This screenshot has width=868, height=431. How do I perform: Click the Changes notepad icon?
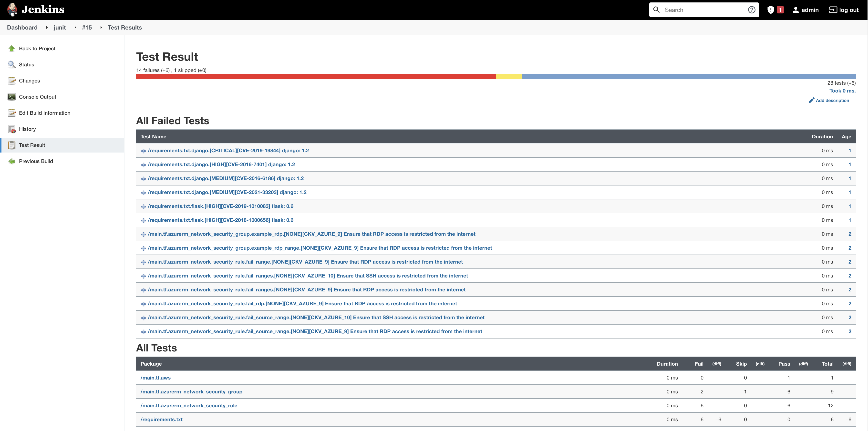click(x=12, y=81)
